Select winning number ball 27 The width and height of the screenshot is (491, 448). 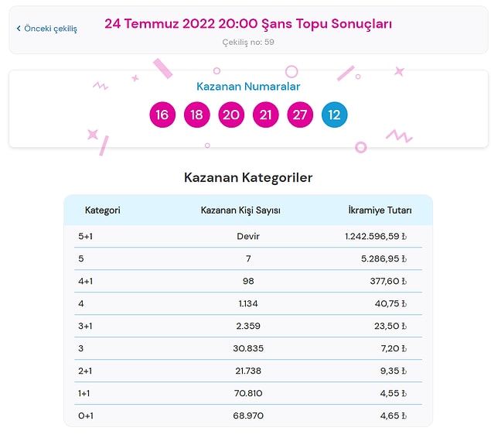(300, 115)
